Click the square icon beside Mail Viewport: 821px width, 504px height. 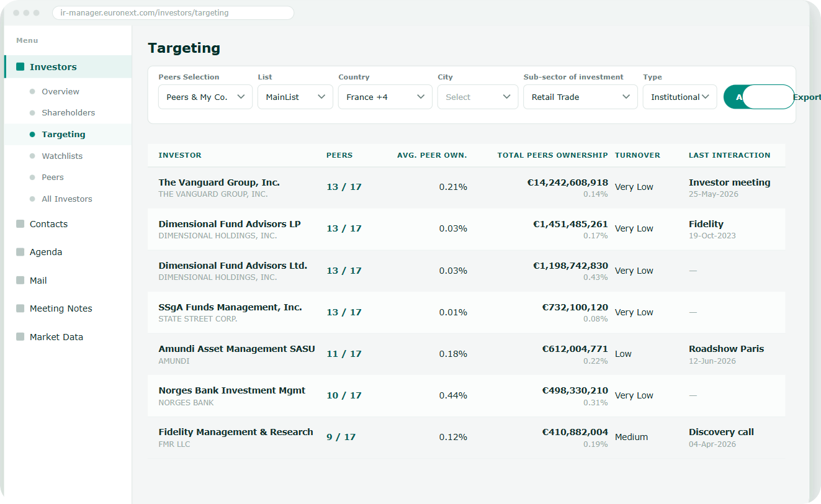20,281
